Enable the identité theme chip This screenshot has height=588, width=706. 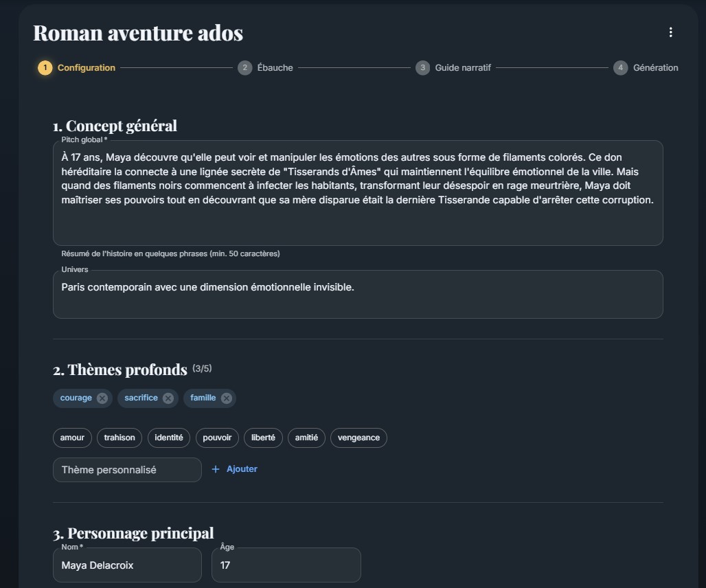[169, 438]
